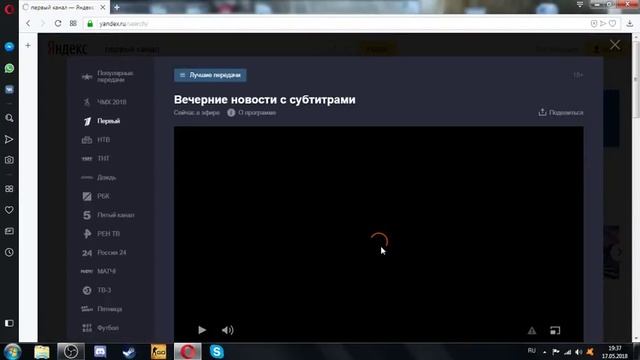Click the Opera menu logo
This screenshot has height=360, width=640.
coord(9,9)
